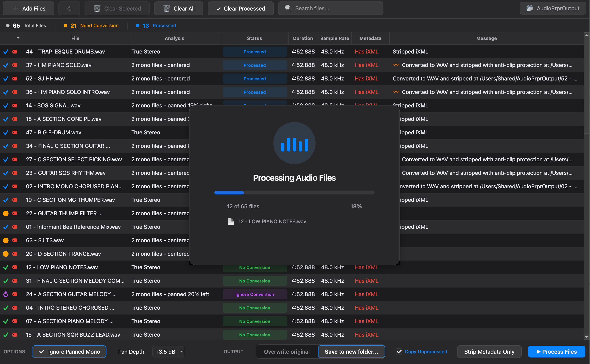The width and height of the screenshot is (590, 364).
Task: Select the Overwrite original output mode
Action: 286,352
